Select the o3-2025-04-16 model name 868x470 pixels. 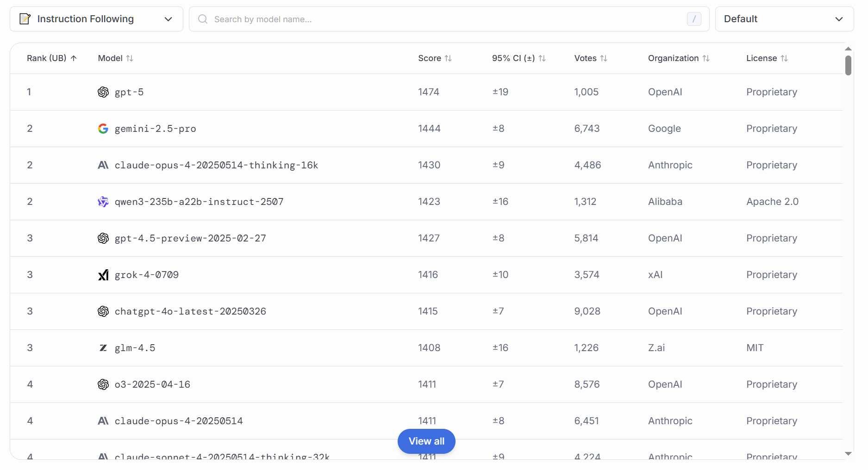pyautogui.click(x=153, y=384)
